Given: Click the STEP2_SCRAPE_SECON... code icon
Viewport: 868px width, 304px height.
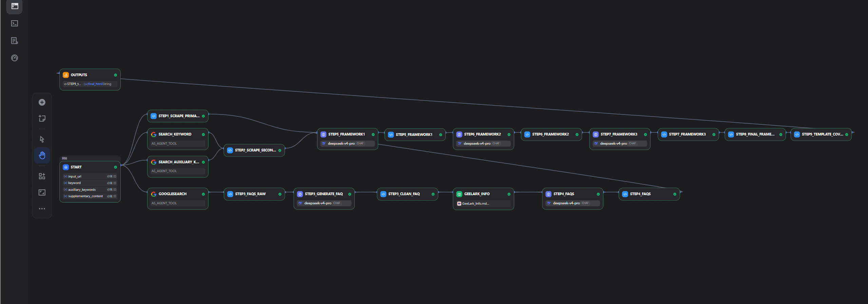Looking at the screenshot, I should click(230, 150).
